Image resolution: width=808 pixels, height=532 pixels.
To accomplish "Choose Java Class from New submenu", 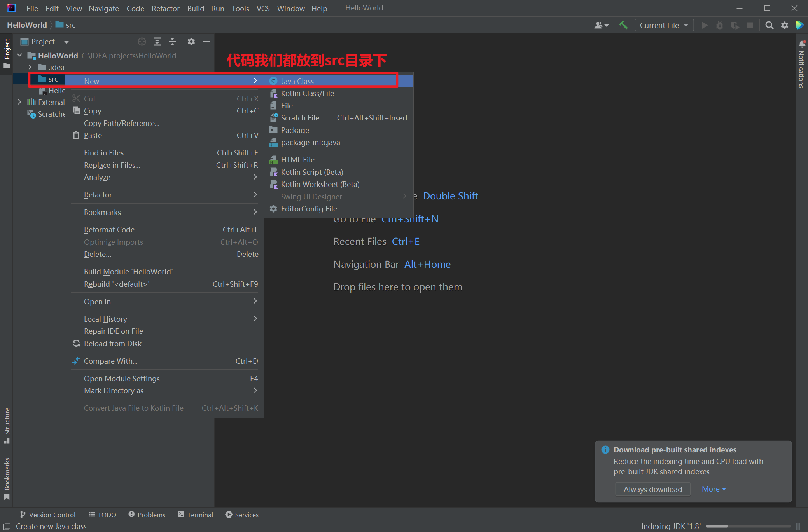I will [x=297, y=81].
